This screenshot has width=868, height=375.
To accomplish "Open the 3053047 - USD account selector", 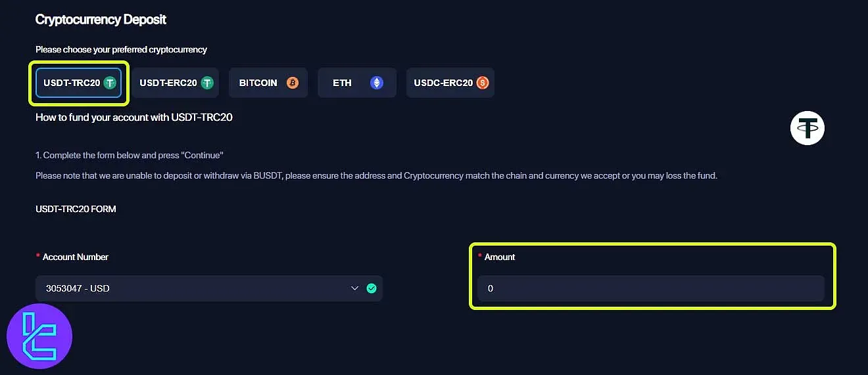I will (x=209, y=288).
